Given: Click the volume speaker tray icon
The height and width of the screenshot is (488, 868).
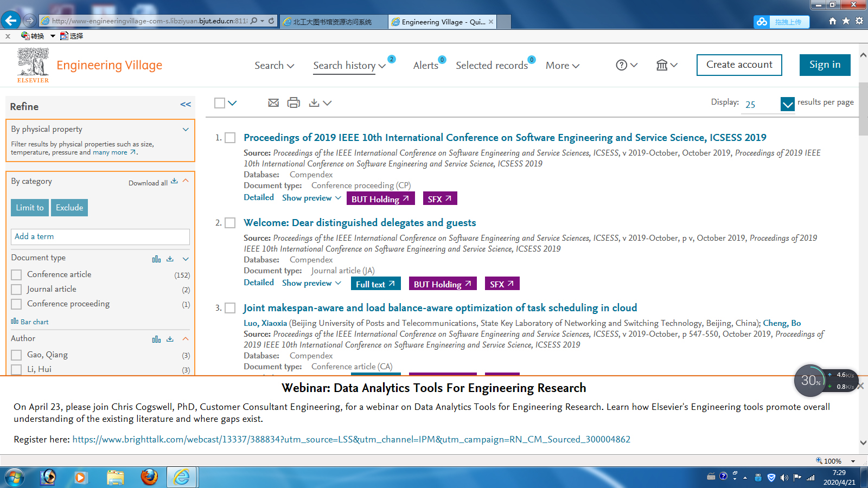Looking at the screenshot, I should [x=784, y=477].
